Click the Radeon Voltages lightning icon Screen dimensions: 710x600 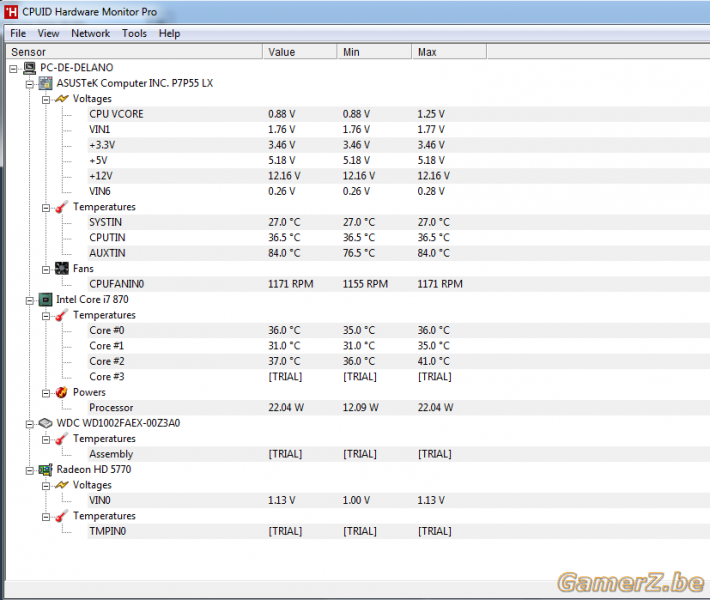click(62, 485)
